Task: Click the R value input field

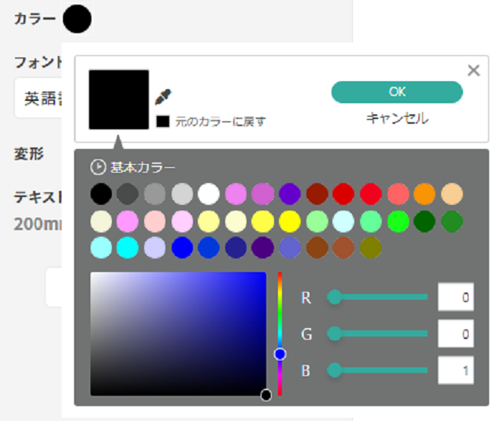Action: tap(455, 297)
